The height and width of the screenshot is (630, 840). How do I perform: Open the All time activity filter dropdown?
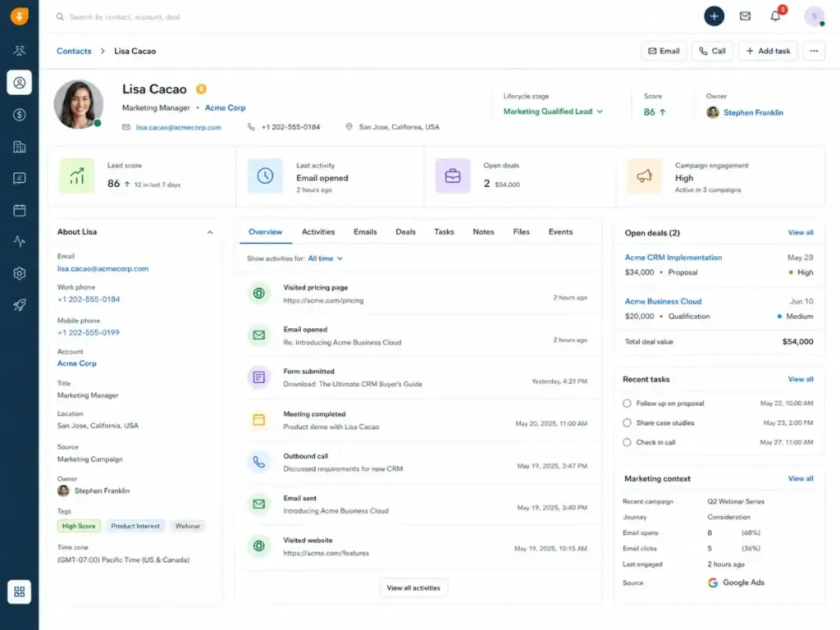coord(325,258)
